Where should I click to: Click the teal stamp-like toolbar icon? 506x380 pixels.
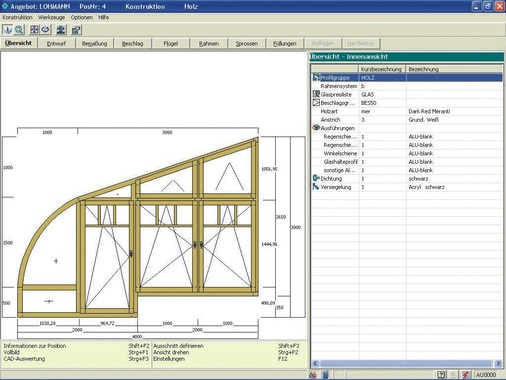point(61,30)
